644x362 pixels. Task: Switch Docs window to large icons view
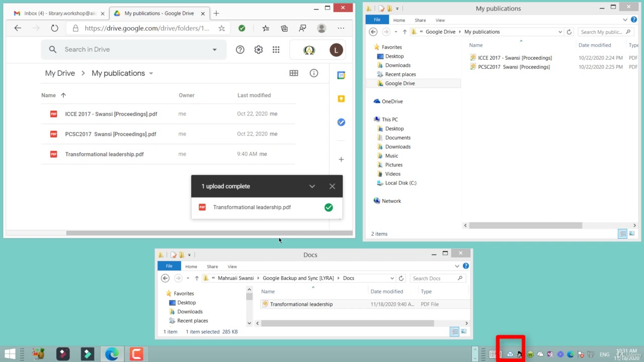(463, 331)
